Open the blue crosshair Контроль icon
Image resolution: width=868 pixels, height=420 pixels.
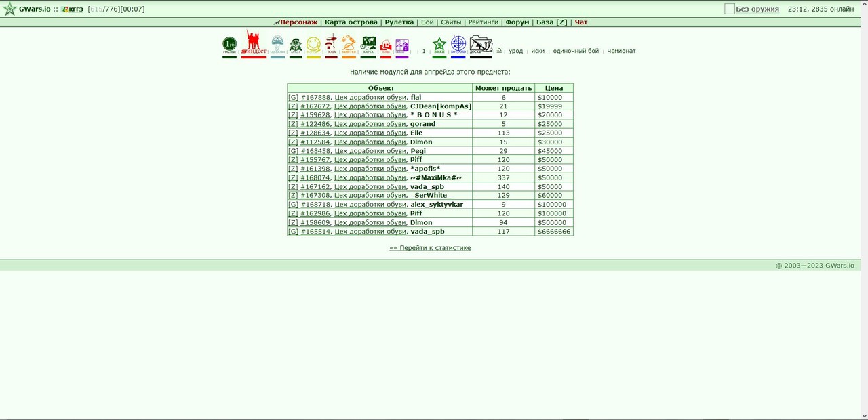click(458, 45)
